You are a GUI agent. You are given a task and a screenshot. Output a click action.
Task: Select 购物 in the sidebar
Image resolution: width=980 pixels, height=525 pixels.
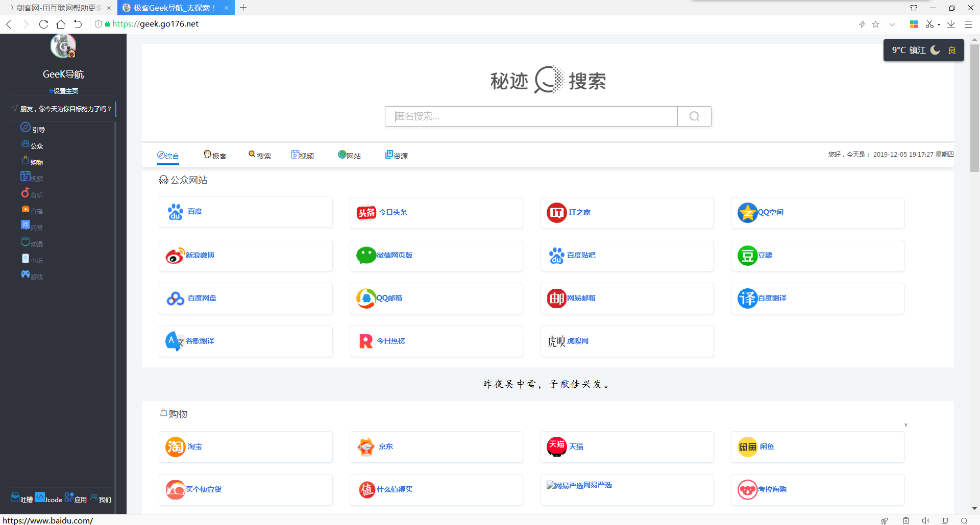pyautogui.click(x=32, y=161)
